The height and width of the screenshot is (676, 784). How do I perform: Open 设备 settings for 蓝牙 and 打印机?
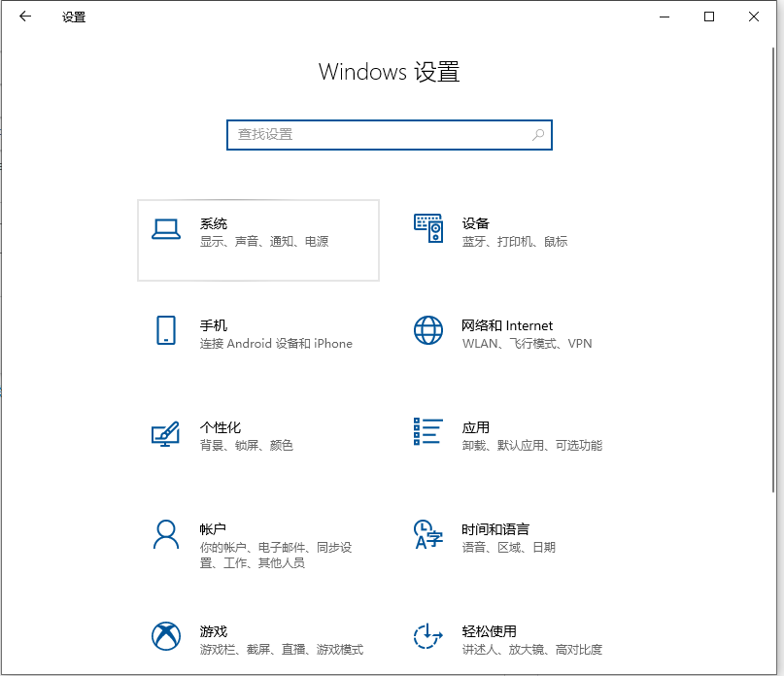click(x=515, y=232)
